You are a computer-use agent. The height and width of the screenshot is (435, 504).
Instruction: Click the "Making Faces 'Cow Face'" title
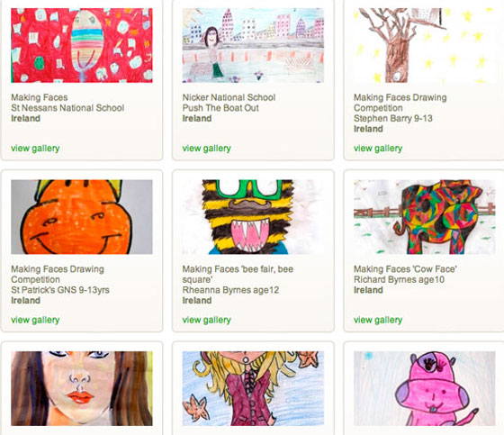pyautogui.click(x=405, y=269)
